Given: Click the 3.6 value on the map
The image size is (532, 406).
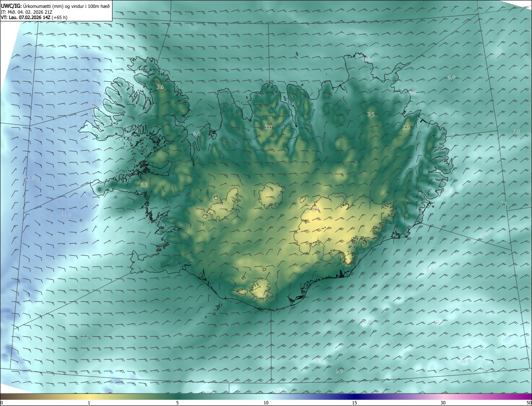Looking at the screenshot, I should 160,87.
